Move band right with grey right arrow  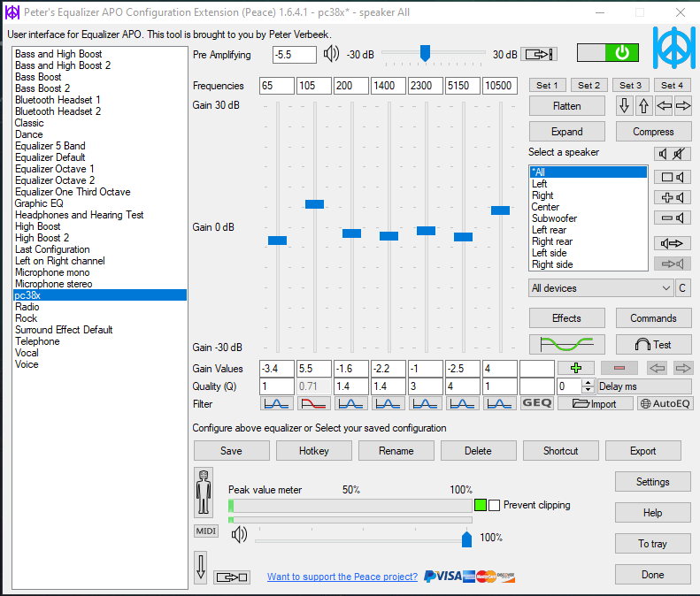pyautogui.click(x=683, y=368)
